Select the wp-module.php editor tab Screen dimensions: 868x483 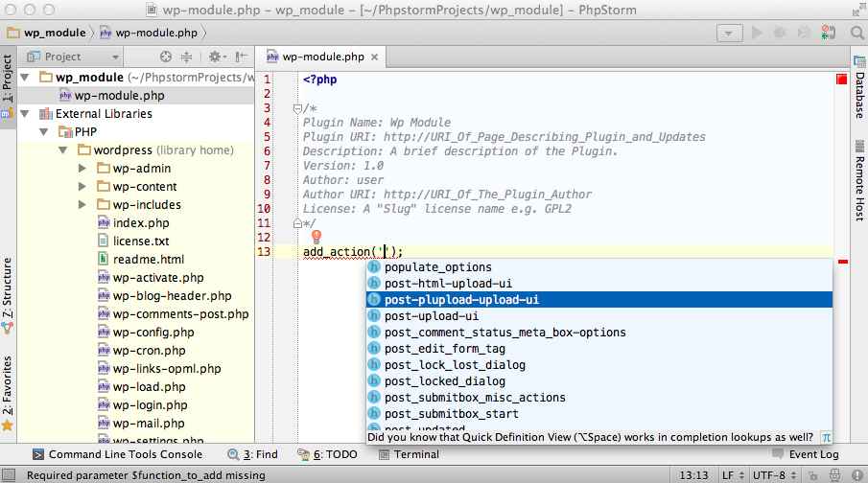tap(323, 57)
